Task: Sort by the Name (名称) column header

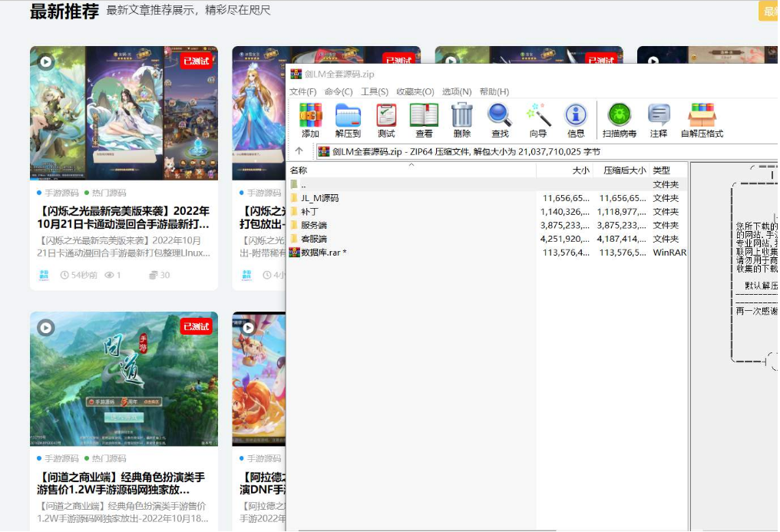Action: coord(299,170)
